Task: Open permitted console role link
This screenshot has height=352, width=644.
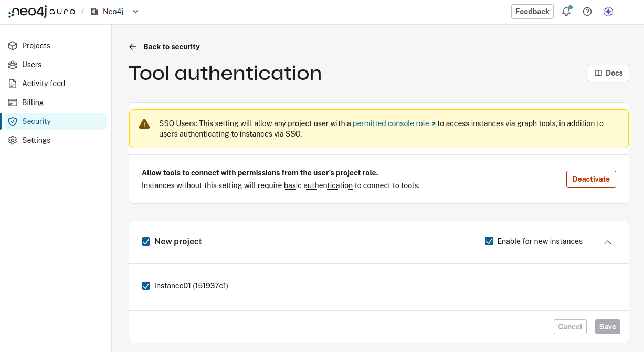Action: [390, 123]
